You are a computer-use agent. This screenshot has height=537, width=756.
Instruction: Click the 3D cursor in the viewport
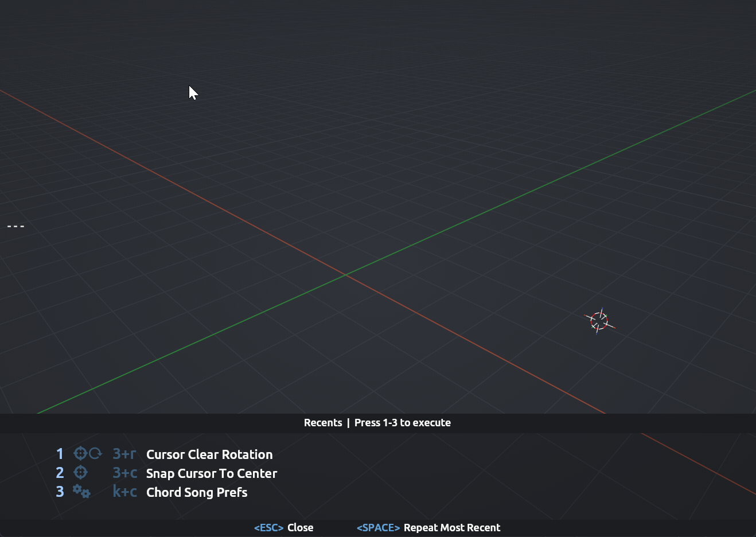tap(599, 321)
